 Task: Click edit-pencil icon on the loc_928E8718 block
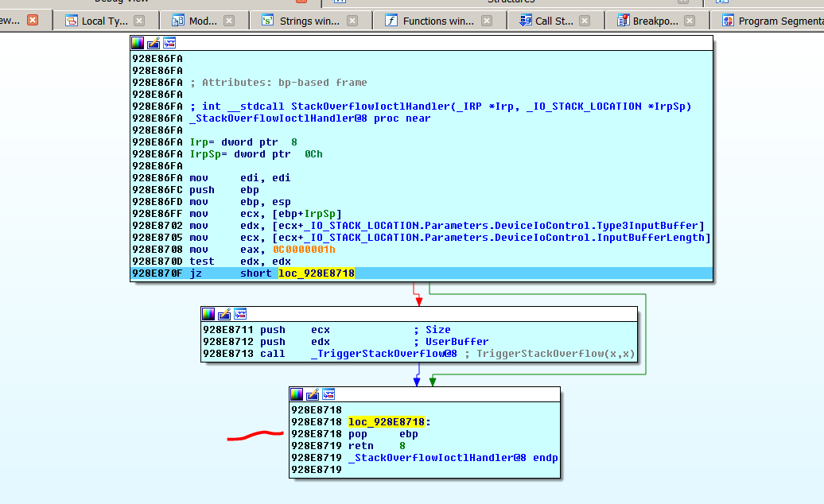313,394
